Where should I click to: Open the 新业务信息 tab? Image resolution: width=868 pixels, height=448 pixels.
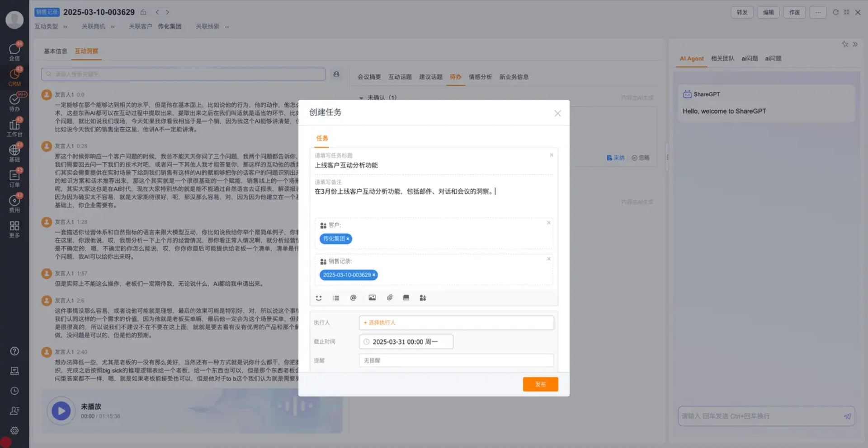coord(514,77)
